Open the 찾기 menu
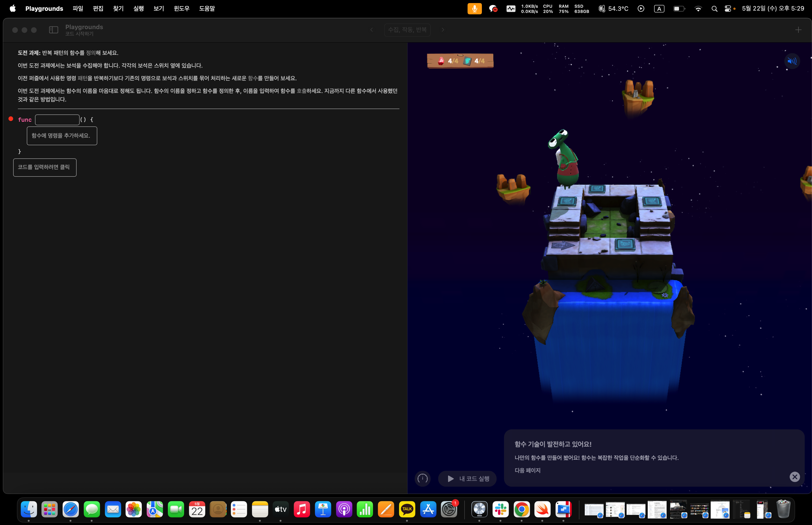Viewport: 812px width, 525px height. (118, 8)
